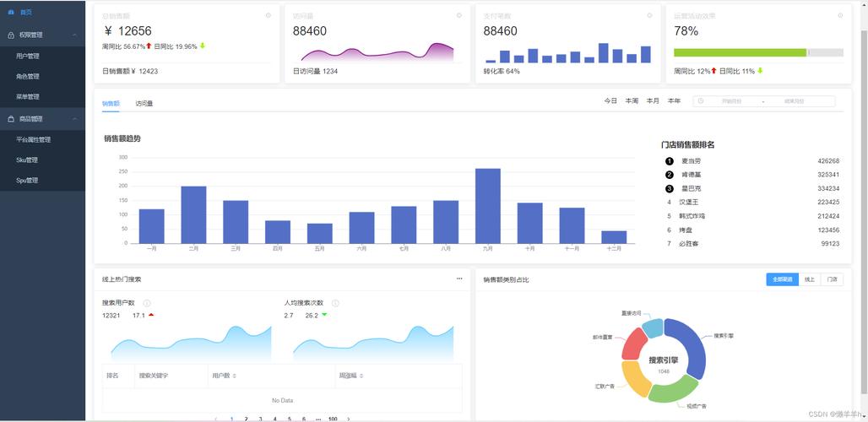Click the info icon on 总销售额 card

pos(269,15)
